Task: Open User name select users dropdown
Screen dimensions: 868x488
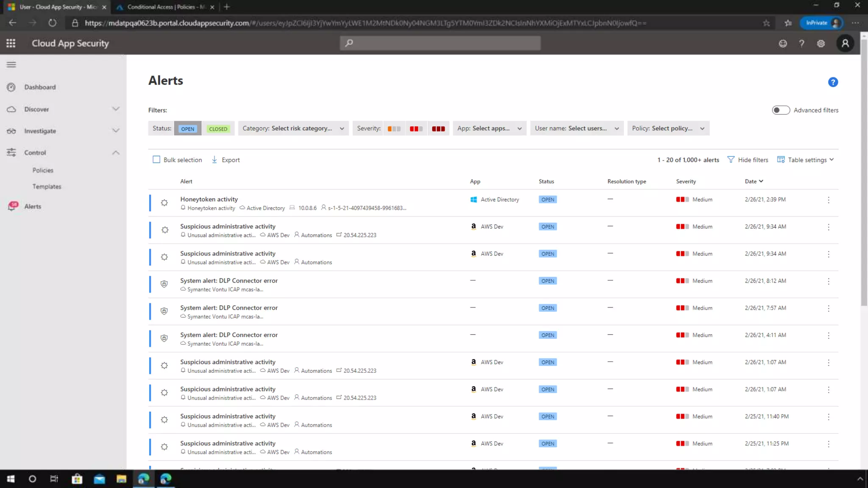Action: tap(577, 128)
